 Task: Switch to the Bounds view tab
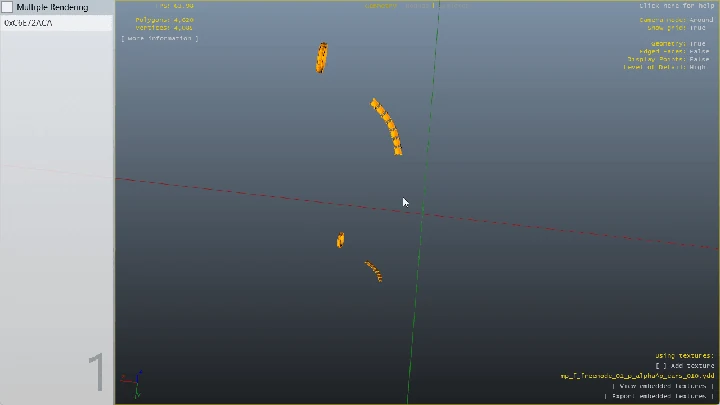[x=417, y=6]
